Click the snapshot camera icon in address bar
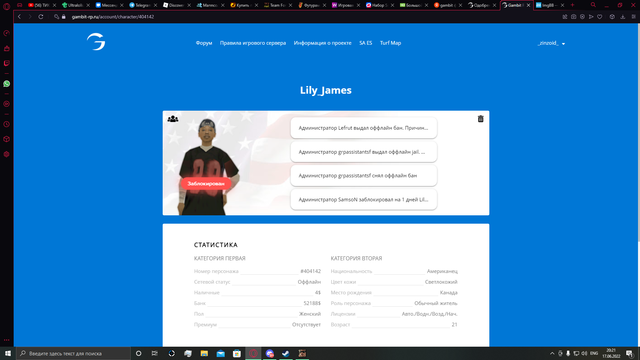The height and width of the screenshot is (360, 640). click(x=573, y=17)
